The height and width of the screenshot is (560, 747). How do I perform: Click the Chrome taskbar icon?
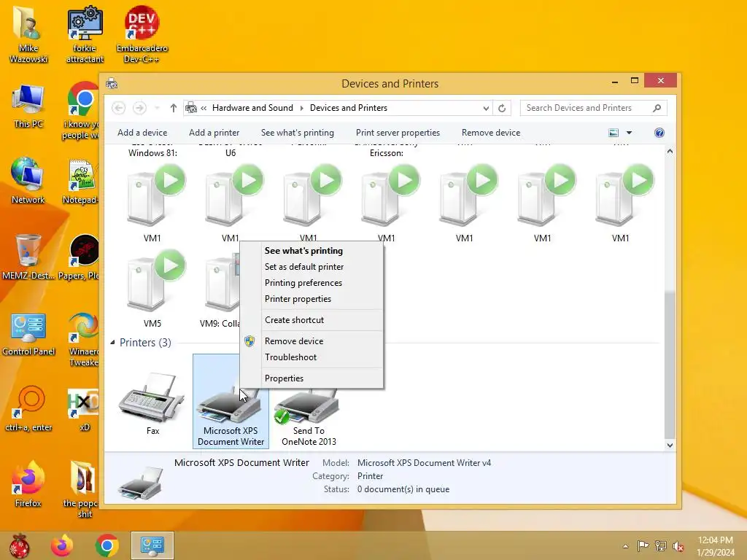pos(107,545)
